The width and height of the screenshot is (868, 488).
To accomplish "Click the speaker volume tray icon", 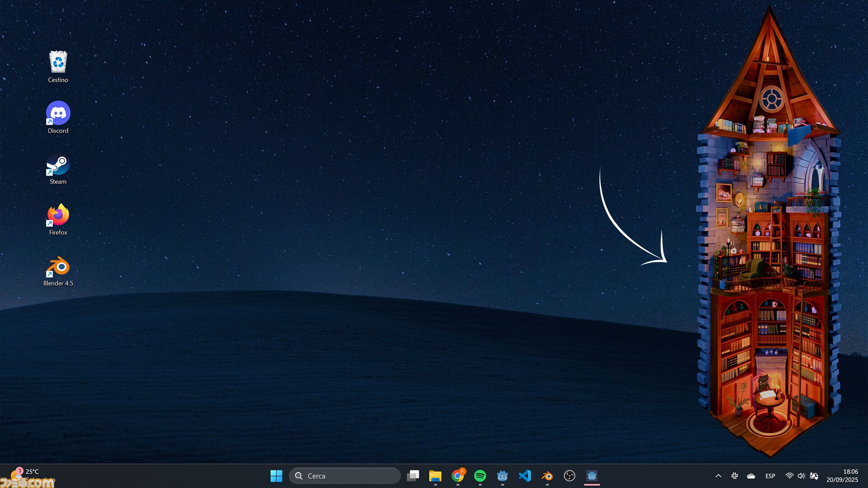I will [801, 476].
